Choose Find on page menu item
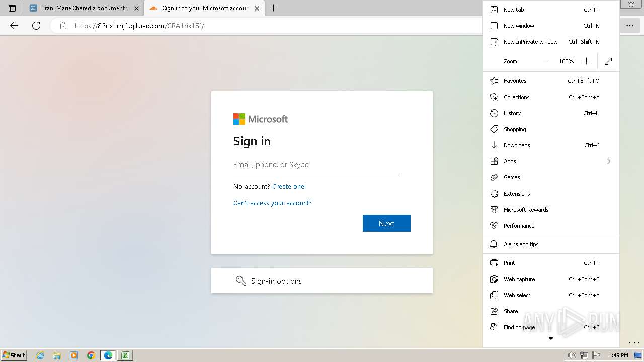This screenshot has height=362, width=644. pos(551,327)
